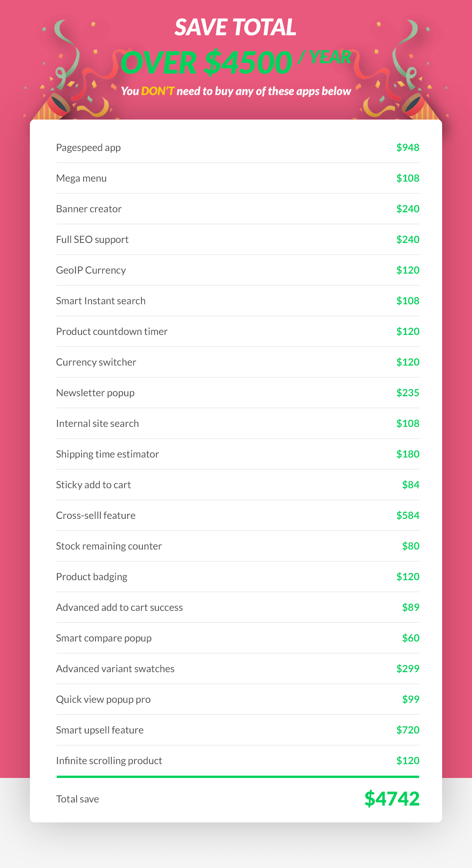The image size is (472, 868).
Task: Select Stock remaining counter label
Action: [109, 546]
